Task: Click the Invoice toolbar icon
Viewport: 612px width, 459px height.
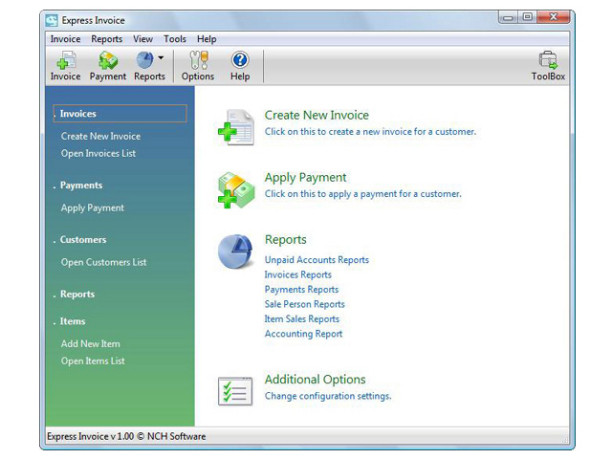Action: 65,66
